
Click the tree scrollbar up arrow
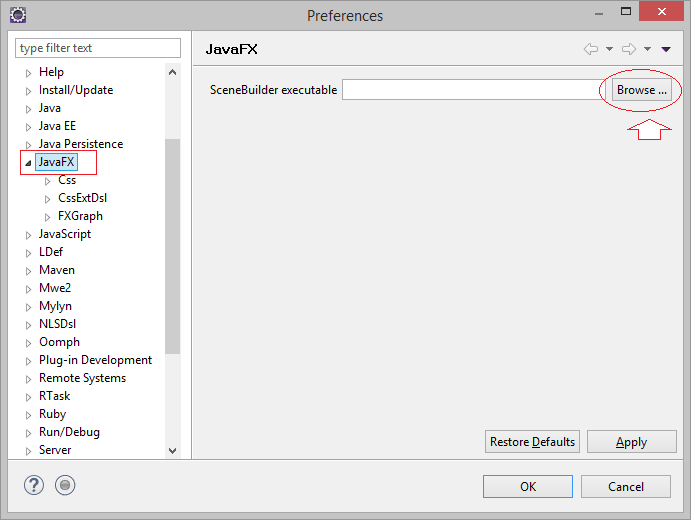(173, 72)
